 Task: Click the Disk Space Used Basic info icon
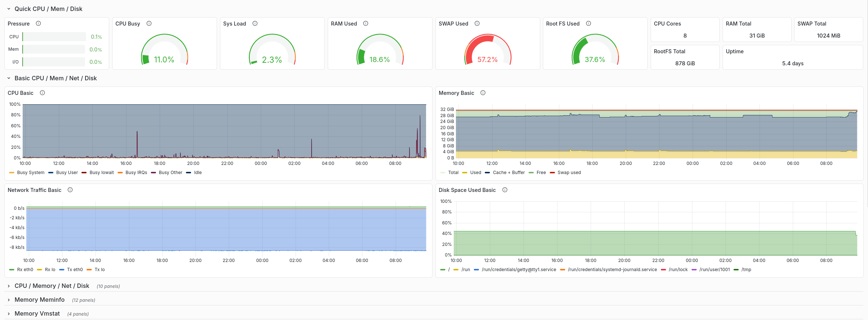click(x=505, y=190)
